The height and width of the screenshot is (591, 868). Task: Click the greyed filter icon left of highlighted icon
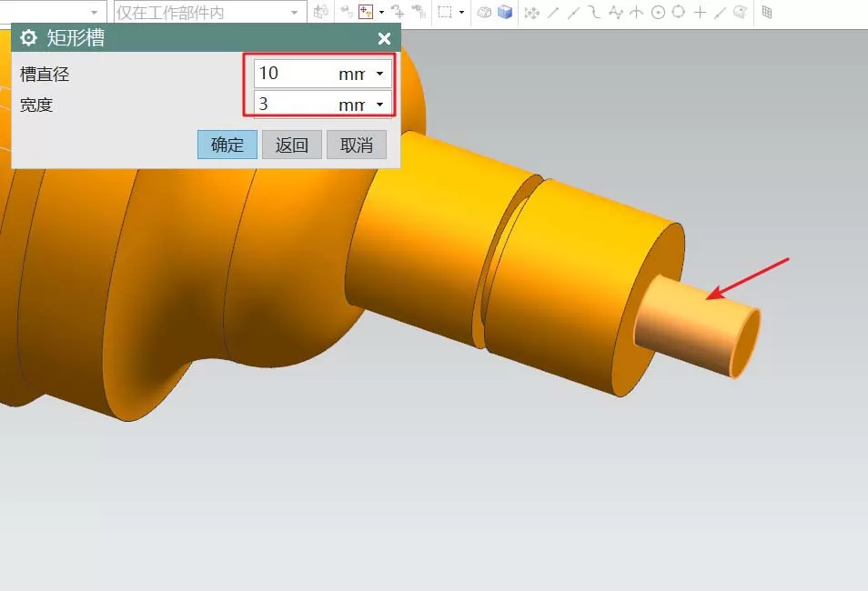click(347, 12)
